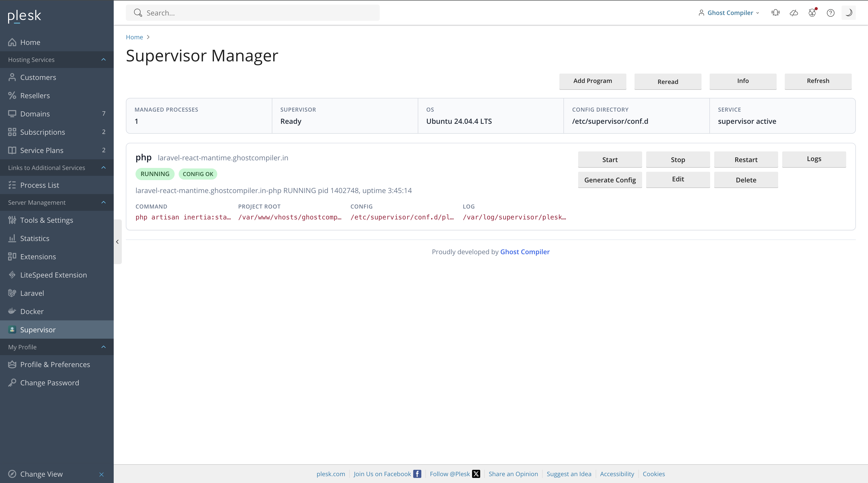Screen dimensions: 868x483
Task: Start the php process
Action: [610, 160]
